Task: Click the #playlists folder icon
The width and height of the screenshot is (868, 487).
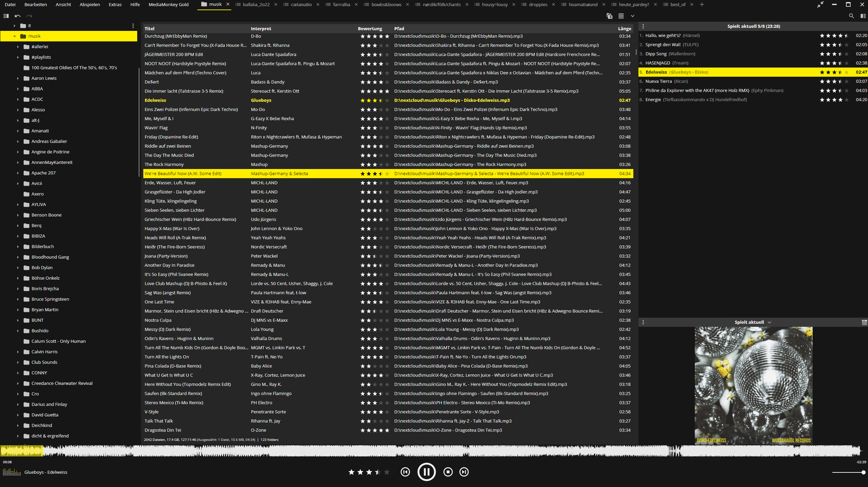Action: (x=26, y=57)
